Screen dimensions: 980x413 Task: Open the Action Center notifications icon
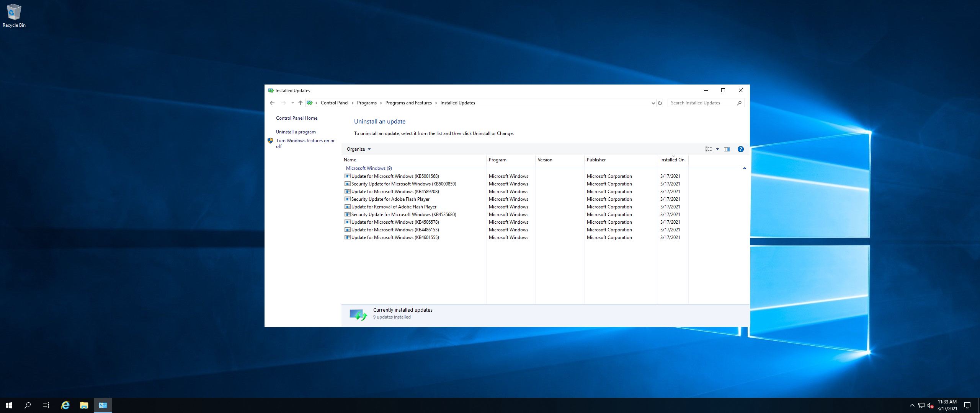[x=967, y=405]
